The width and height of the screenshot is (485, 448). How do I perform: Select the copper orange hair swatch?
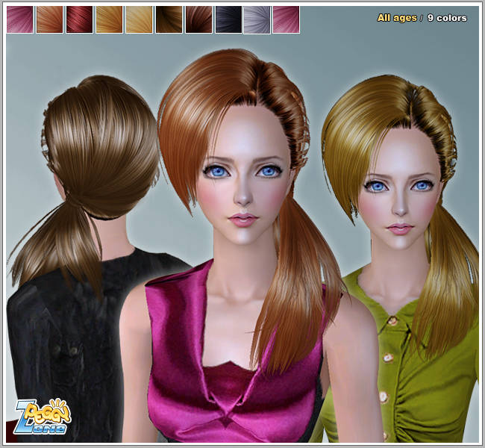[49, 19]
